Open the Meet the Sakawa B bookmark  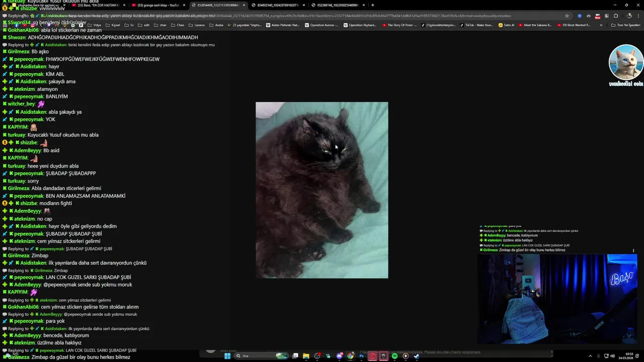click(x=535, y=25)
